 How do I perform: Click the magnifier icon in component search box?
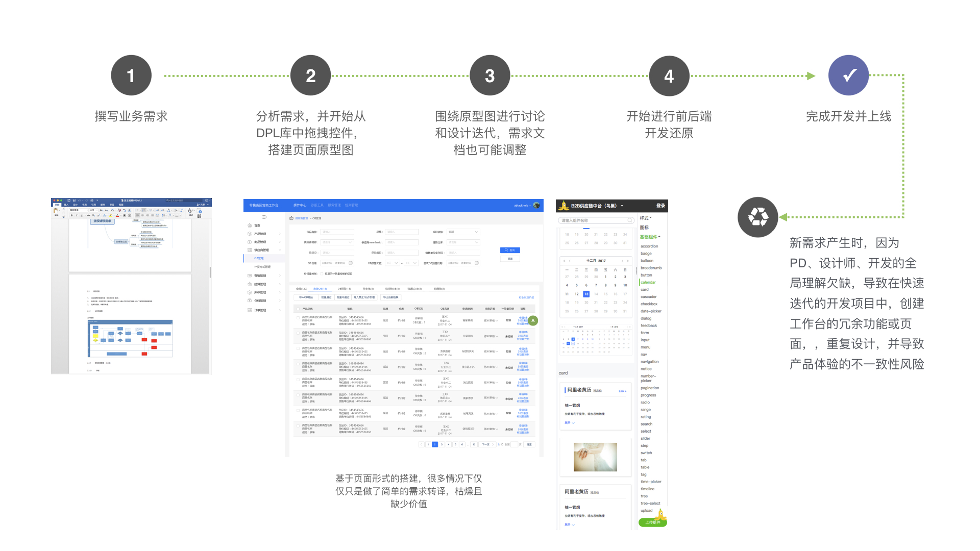point(630,220)
